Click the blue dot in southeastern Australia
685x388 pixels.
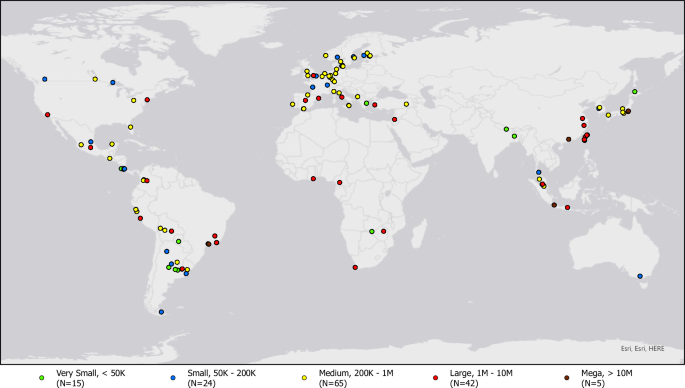point(640,276)
